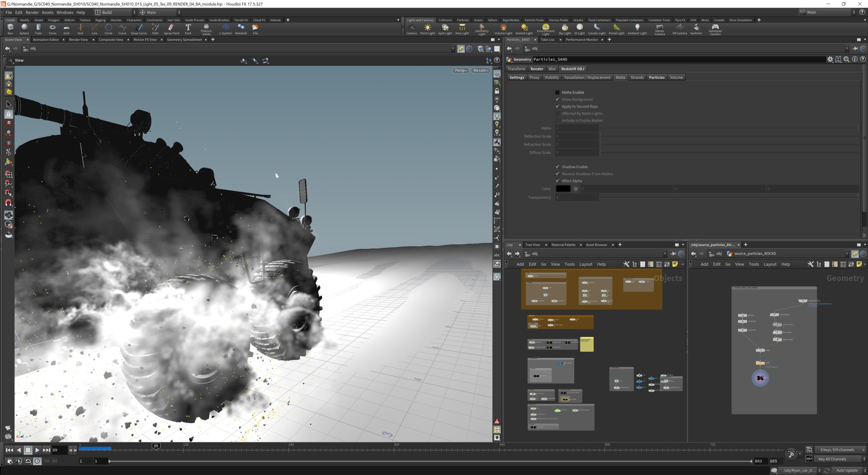Switch to the Geometry Spreadsheet tab
The image size is (868, 475).
pyautogui.click(x=184, y=40)
